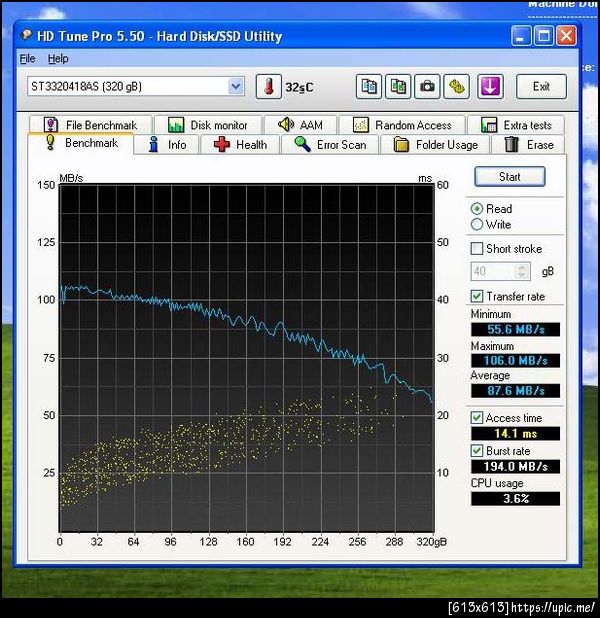Maximize the HD Tune Pro window
The image size is (600, 618).
tap(544, 36)
